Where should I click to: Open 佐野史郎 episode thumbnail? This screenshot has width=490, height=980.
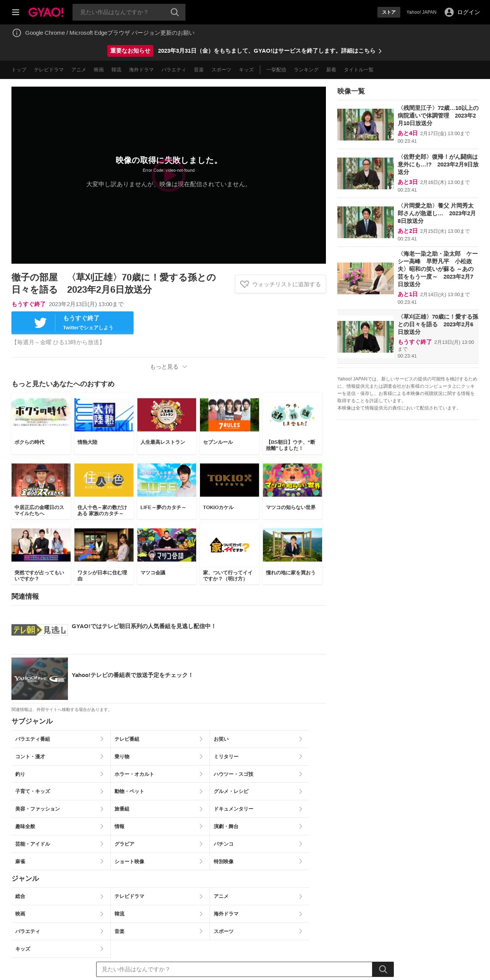(x=366, y=173)
